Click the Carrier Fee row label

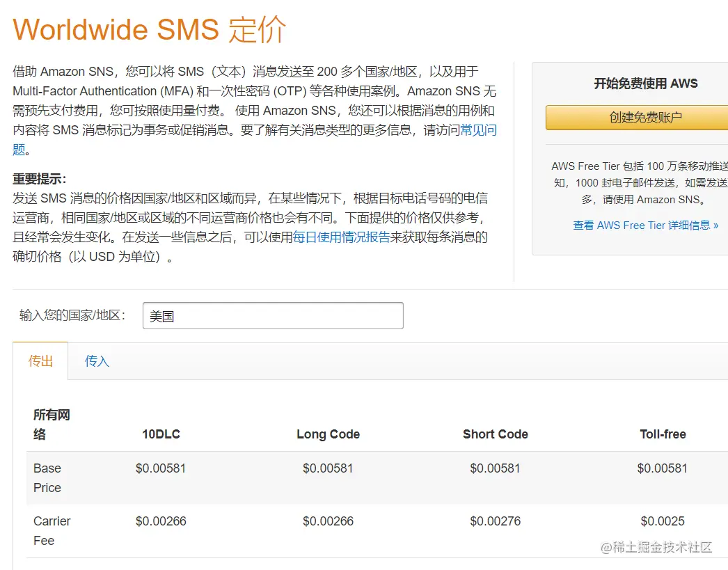[x=52, y=531]
